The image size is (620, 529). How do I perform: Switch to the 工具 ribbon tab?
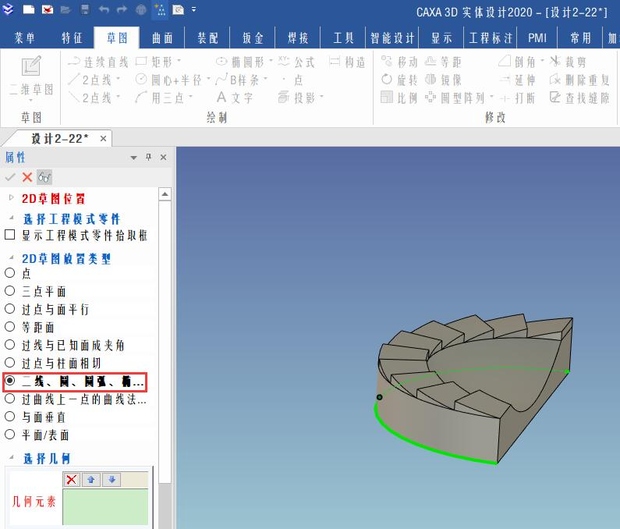[x=343, y=38]
